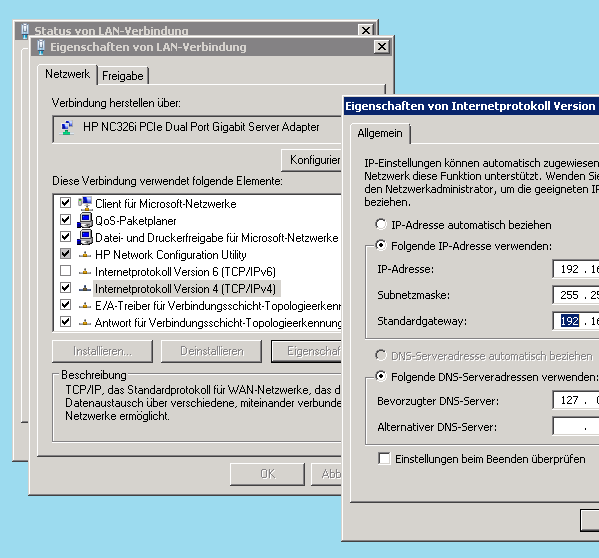Screen dimensions: 599x558
Task: Uncheck Datei- und Druckerfreigabe checkbox
Action: (x=66, y=236)
